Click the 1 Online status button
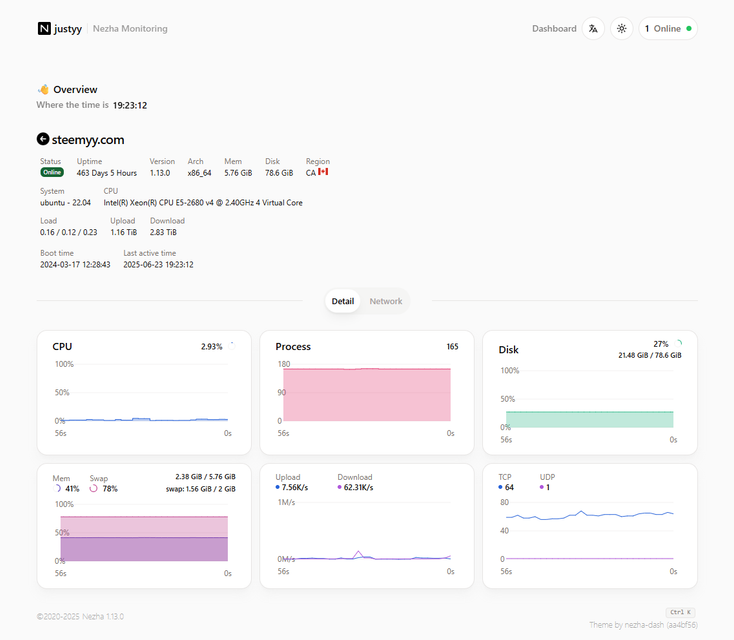This screenshot has width=734, height=640. [667, 29]
